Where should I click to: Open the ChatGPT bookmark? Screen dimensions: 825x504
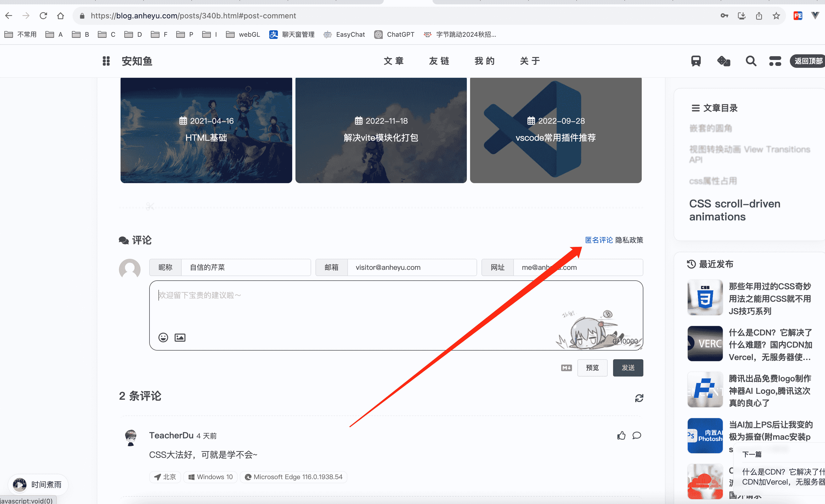click(x=394, y=34)
